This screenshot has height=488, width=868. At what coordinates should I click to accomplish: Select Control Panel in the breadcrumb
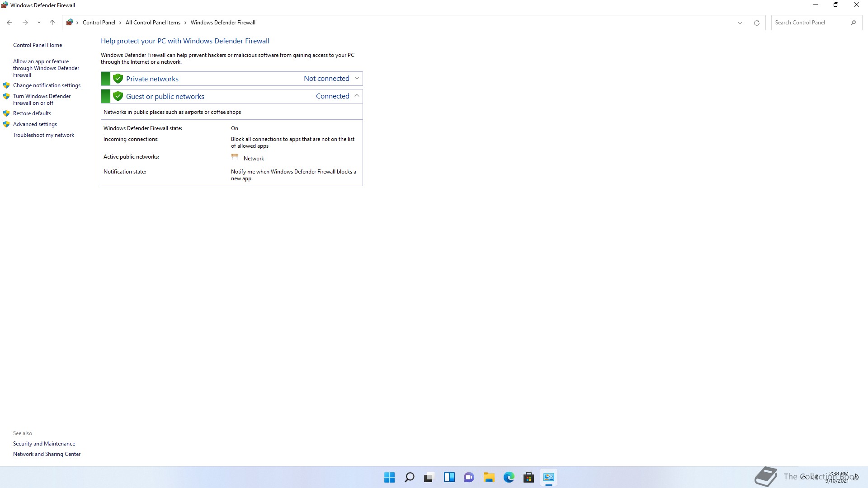pos(99,23)
